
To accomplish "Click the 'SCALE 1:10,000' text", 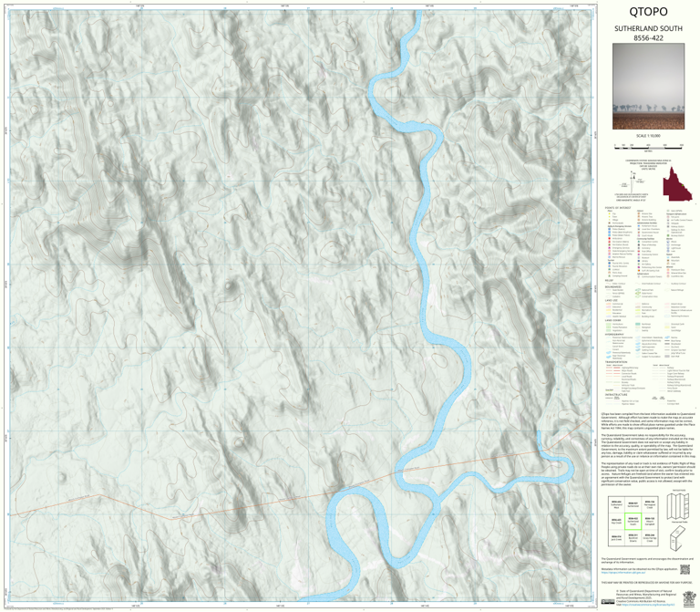I will [x=648, y=136].
